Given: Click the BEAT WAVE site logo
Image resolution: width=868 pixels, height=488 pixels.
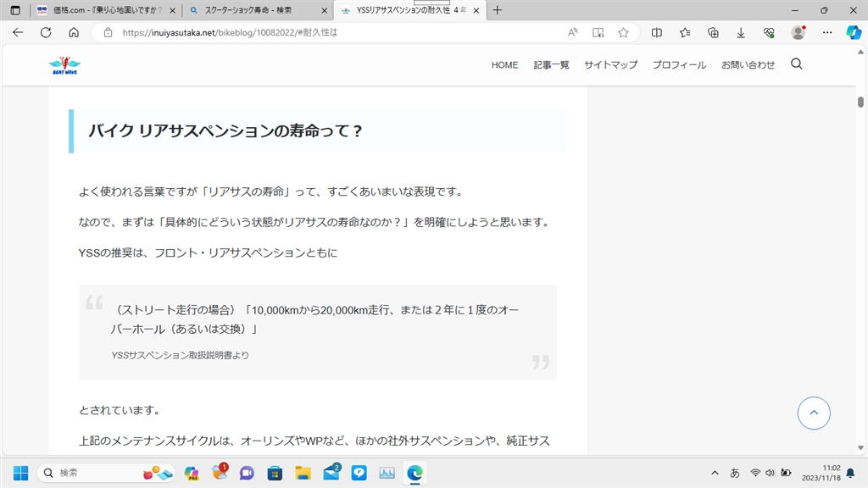Looking at the screenshot, I should (x=64, y=65).
